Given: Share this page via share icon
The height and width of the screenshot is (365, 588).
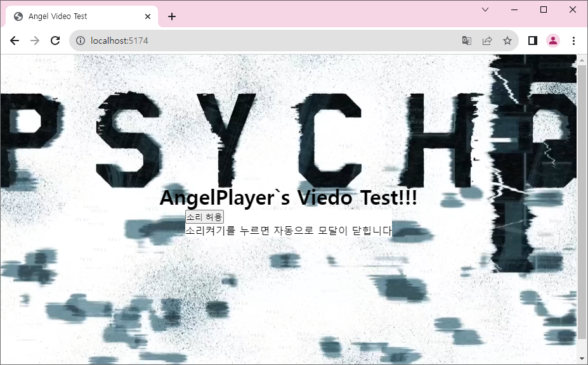Looking at the screenshot, I should coord(487,41).
